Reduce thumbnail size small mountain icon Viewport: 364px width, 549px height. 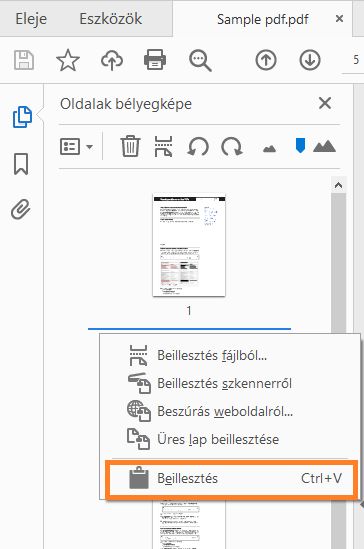(269, 149)
